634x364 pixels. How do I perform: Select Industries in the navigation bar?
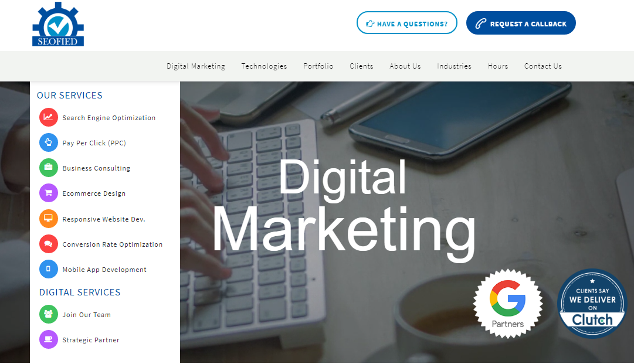454,66
